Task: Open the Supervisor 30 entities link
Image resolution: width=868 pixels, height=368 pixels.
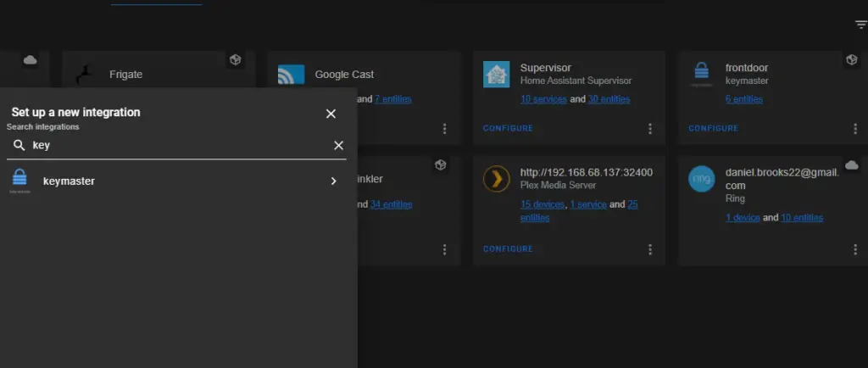Action: [609, 99]
